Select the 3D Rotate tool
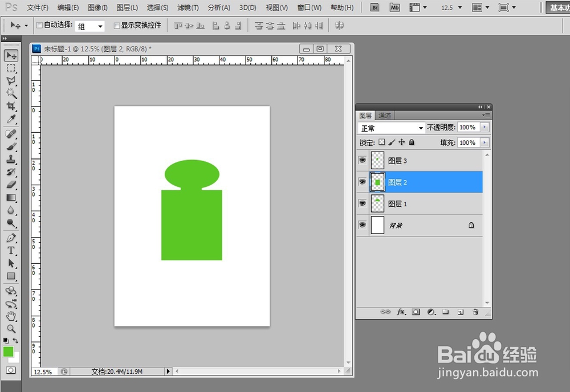 [x=11, y=291]
